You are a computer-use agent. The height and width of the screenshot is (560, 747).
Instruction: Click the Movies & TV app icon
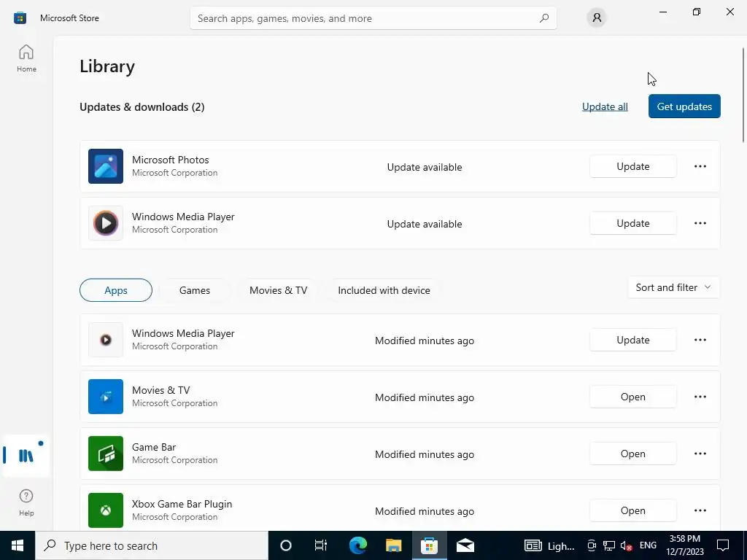pos(106,396)
